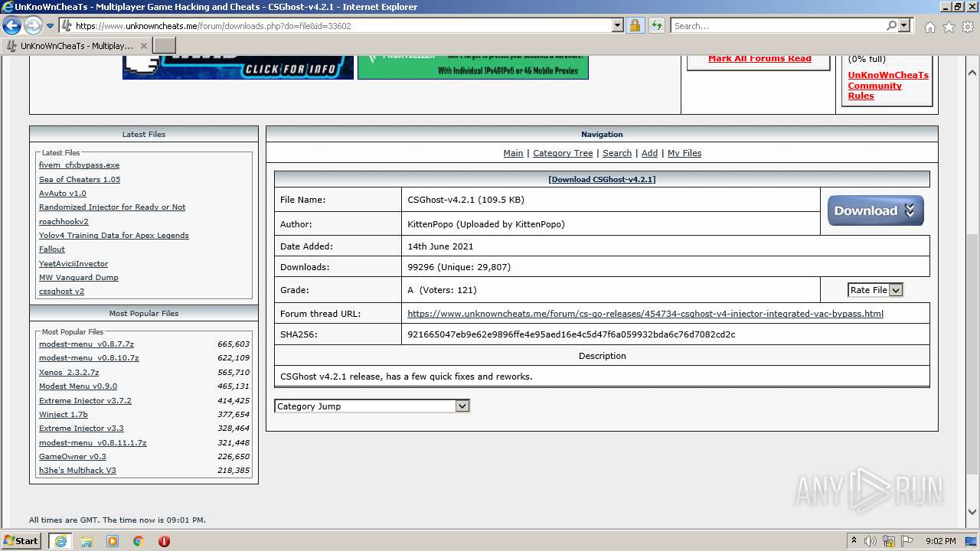Open Randomized Injector for Ready or Not
Viewport: 980px width, 551px height.
112,207
